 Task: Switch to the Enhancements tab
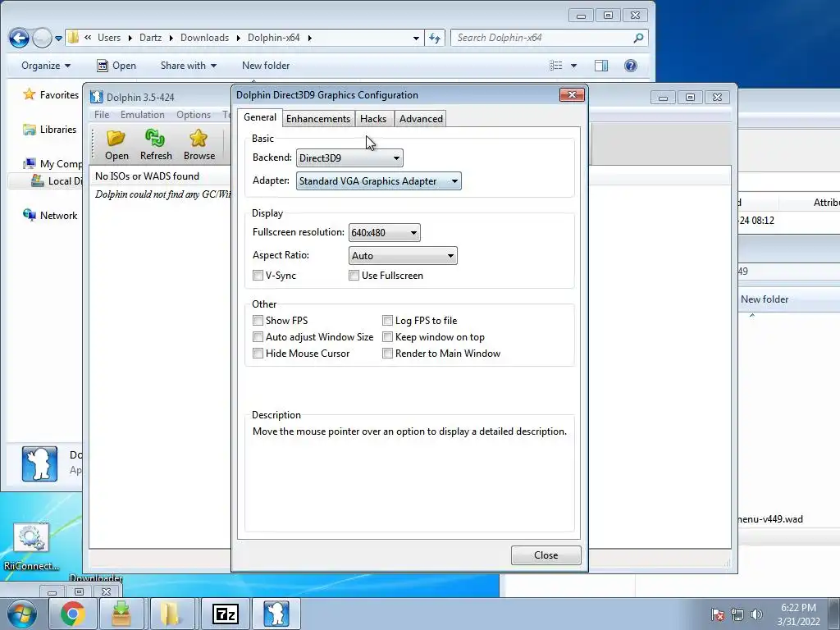tap(318, 118)
